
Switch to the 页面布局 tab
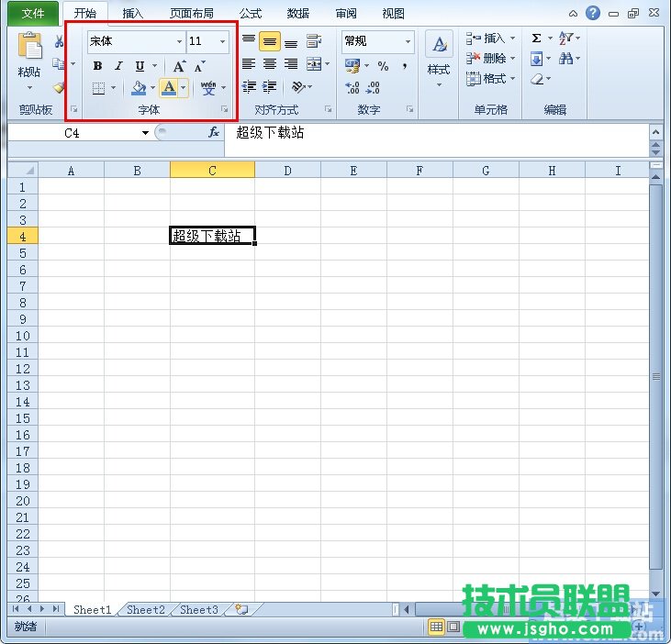192,14
